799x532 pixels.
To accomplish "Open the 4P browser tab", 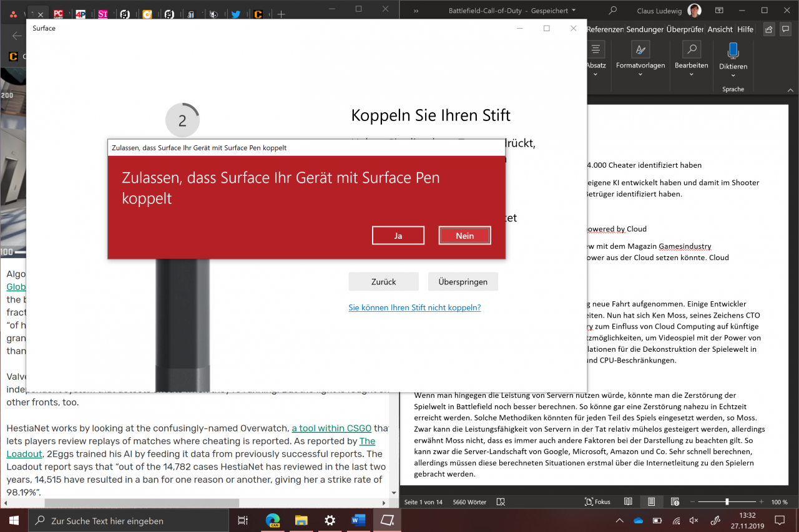I will tap(81, 13).
